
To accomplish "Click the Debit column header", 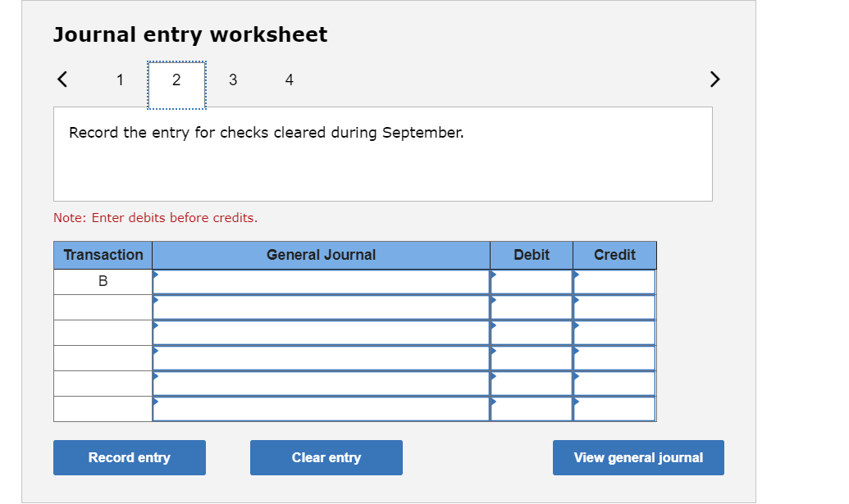I will tap(532, 255).
